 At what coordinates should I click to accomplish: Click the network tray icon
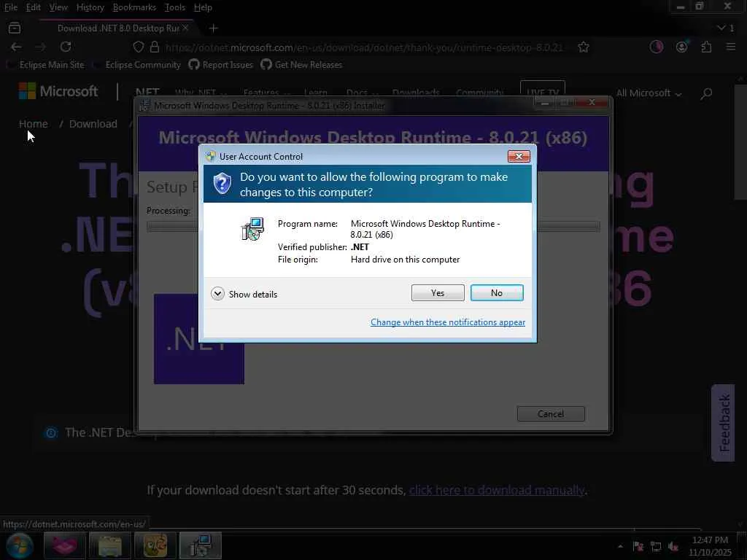click(656, 546)
